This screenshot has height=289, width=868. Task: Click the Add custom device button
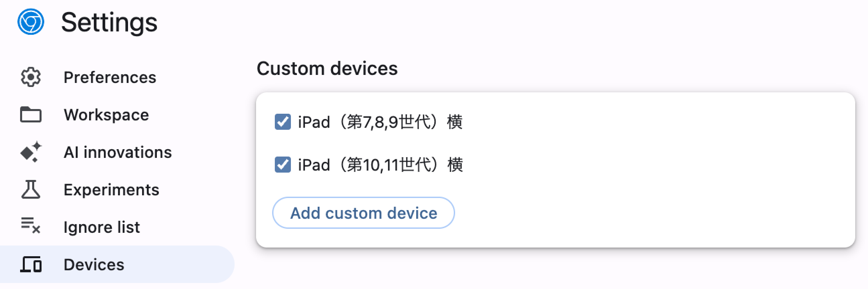[x=364, y=213]
